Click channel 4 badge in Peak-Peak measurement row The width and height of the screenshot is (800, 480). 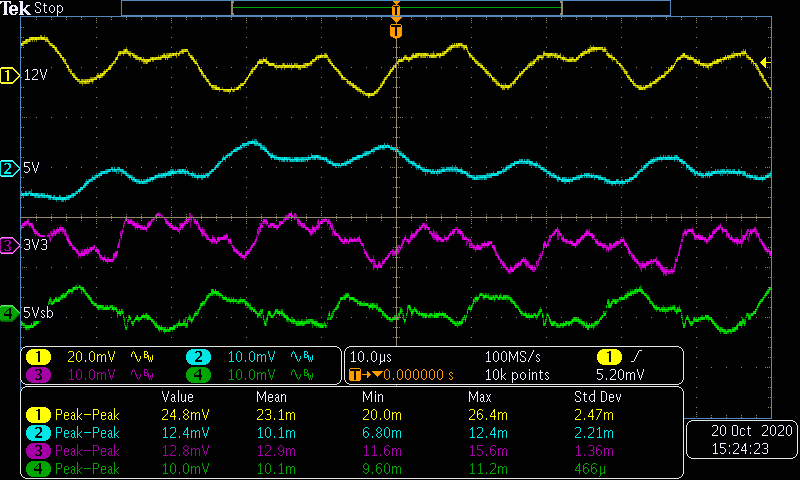38,469
